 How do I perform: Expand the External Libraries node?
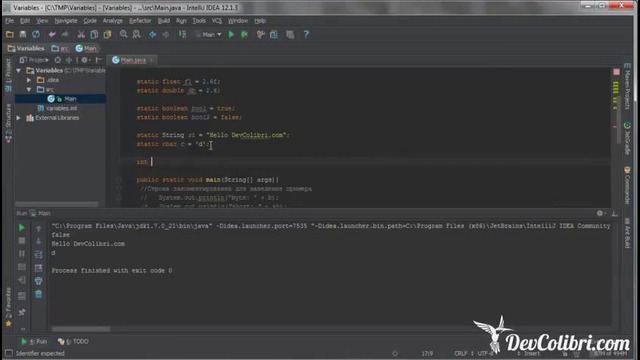[x=19, y=118]
